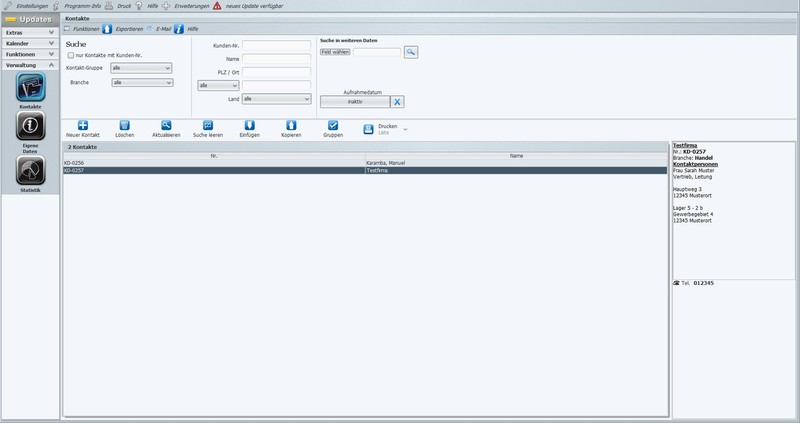The height and width of the screenshot is (423, 800).
Task: Click the blue Hilfe info icon in Kontakte bar
Action: point(179,29)
